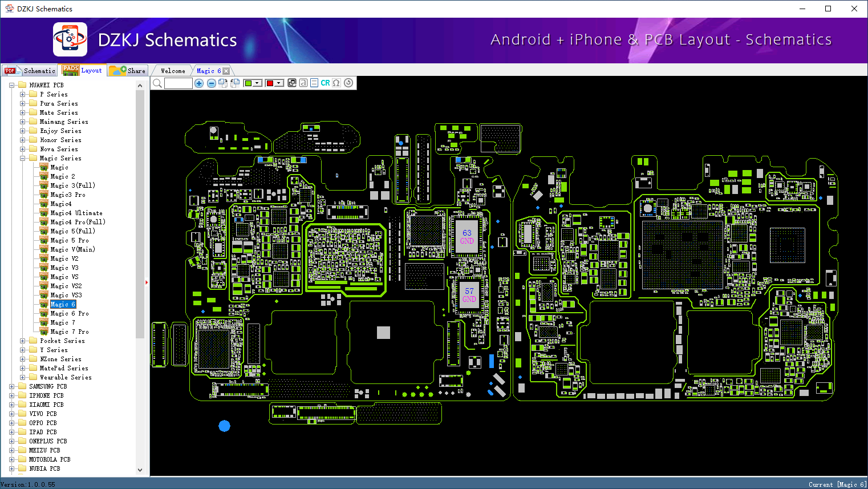
Task: Expand the Pocket Series folder
Action: click(x=23, y=341)
